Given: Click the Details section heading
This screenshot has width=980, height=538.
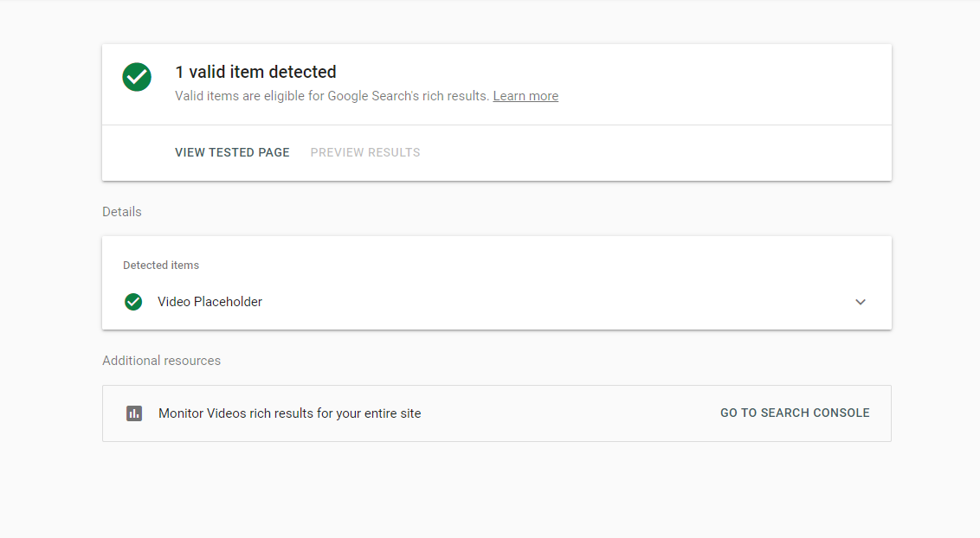Looking at the screenshot, I should click(122, 212).
